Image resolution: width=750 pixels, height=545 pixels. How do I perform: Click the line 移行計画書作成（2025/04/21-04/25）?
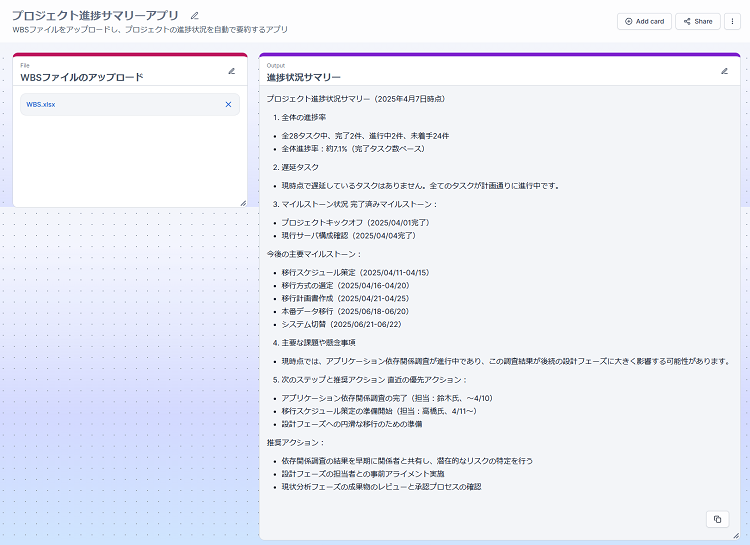point(345,299)
